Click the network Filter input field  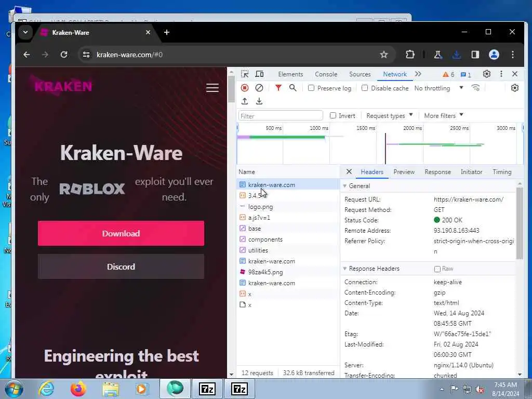click(281, 116)
